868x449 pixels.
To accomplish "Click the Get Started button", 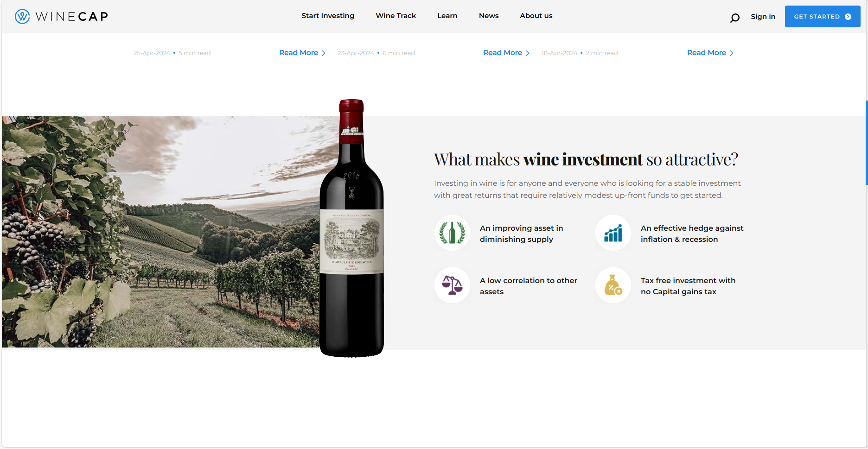I will click(x=823, y=17).
